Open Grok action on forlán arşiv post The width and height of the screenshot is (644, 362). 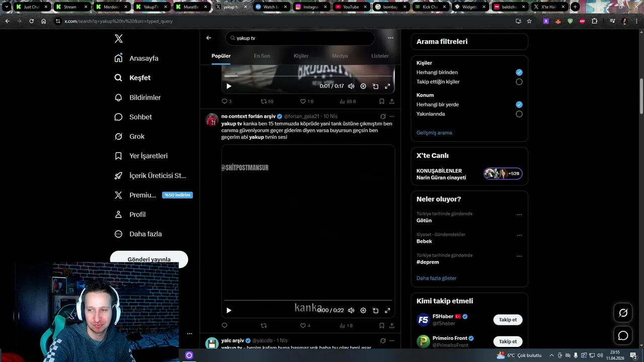click(x=383, y=116)
